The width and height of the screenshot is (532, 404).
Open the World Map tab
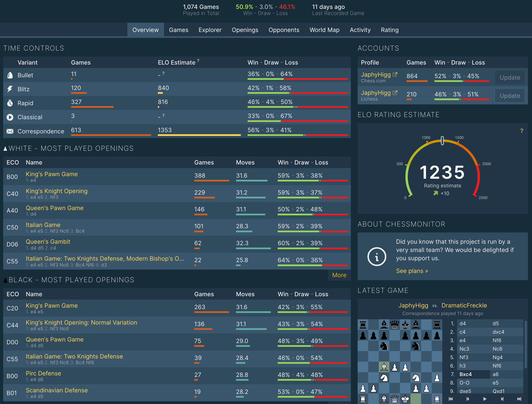click(324, 30)
